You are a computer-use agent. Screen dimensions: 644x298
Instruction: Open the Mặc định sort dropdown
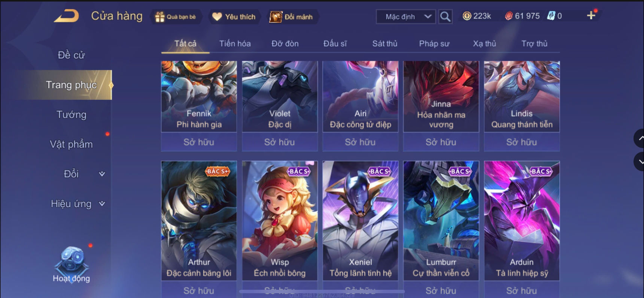[406, 17]
